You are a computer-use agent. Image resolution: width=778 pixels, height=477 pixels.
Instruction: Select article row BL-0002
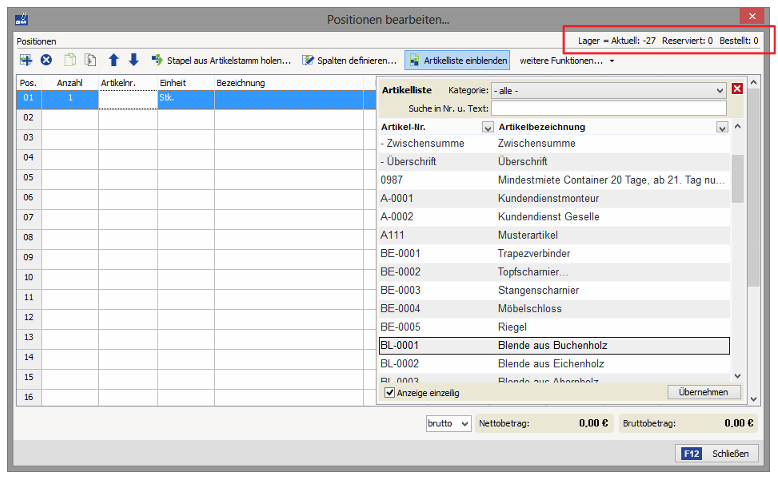[x=554, y=364]
